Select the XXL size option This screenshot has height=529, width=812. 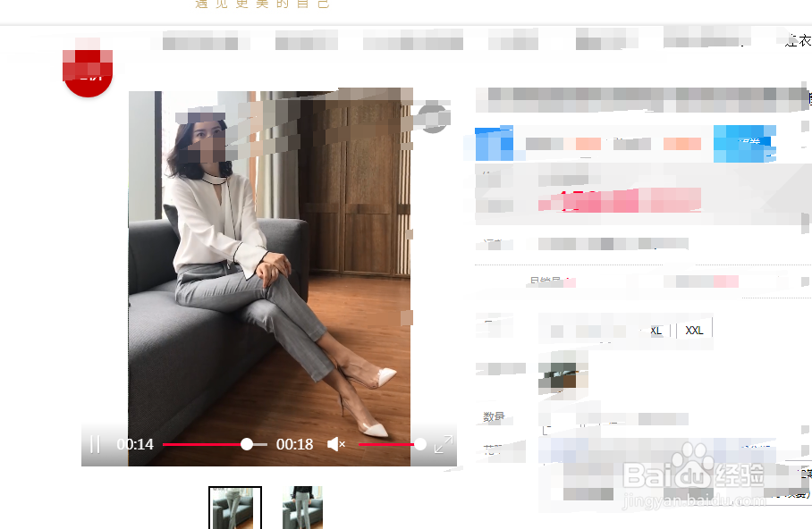[695, 331]
